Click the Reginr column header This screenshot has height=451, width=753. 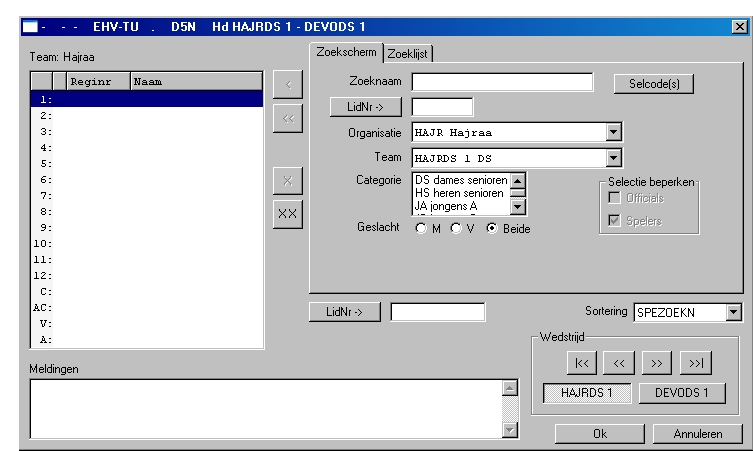coord(98,82)
